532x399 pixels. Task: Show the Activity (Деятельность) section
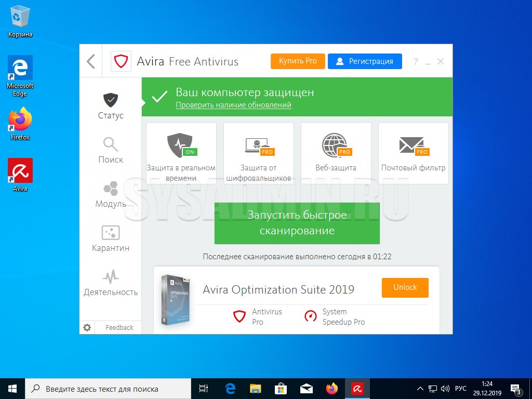pos(110,283)
